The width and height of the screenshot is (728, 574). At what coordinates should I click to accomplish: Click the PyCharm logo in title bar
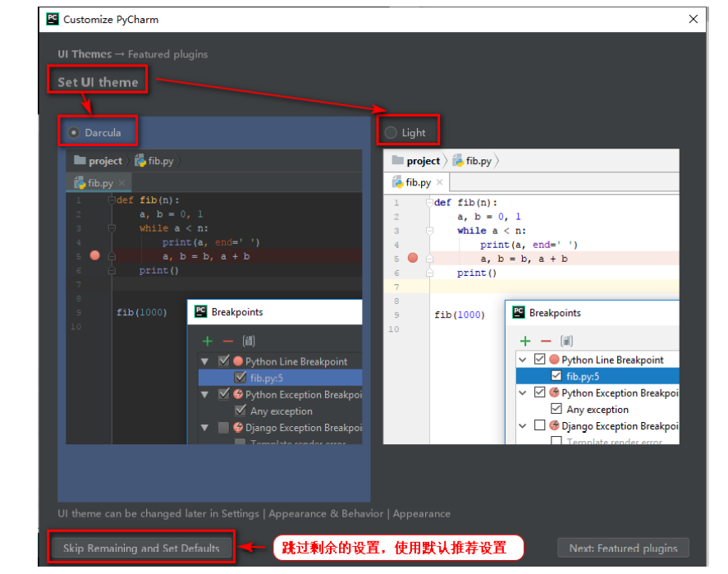53,19
